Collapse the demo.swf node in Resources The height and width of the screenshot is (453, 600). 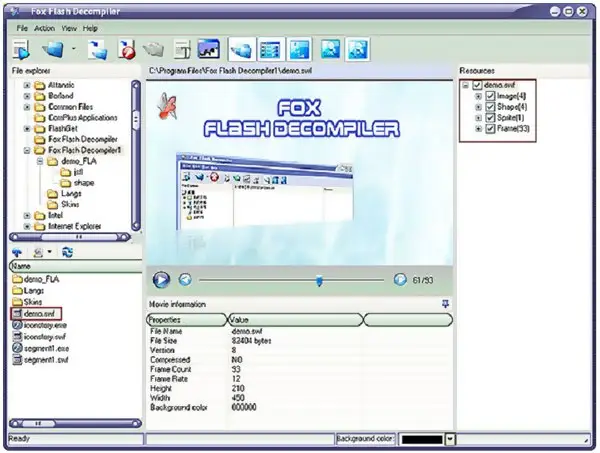point(465,85)
